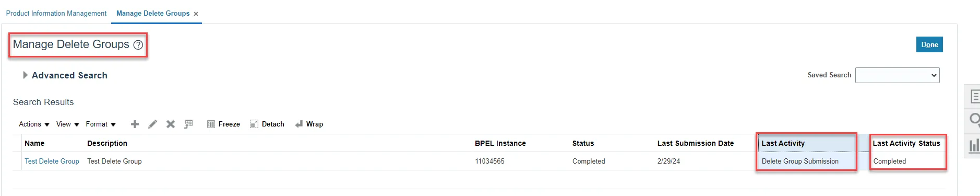Toggle Wrap for table text
This screenshot has width=980, height=196.
point(309,124)
